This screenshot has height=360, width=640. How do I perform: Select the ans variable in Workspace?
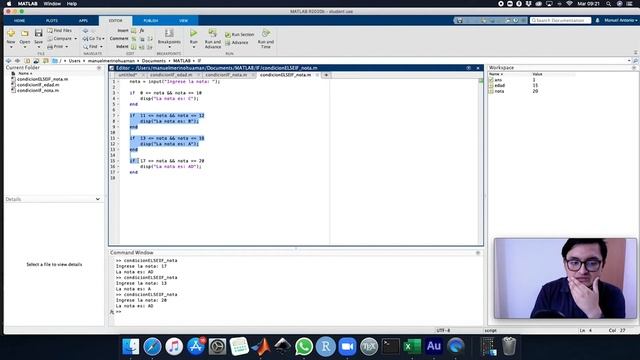point(498,80)
